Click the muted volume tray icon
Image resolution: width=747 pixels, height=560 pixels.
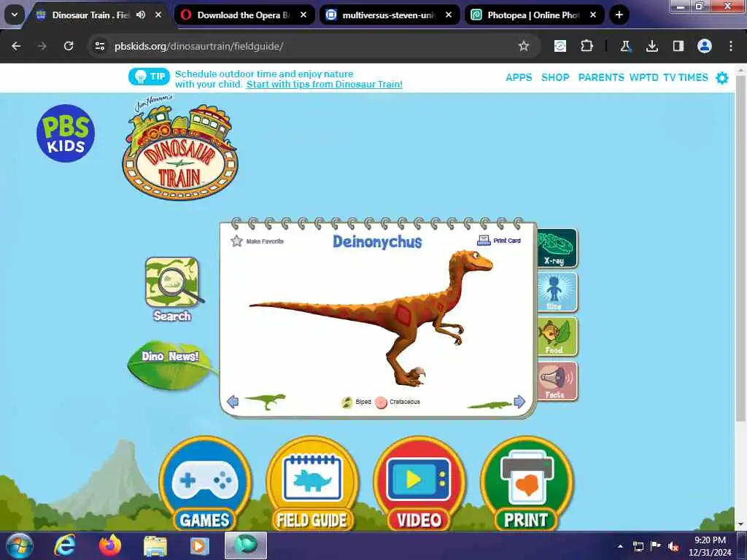click(673, 546)
